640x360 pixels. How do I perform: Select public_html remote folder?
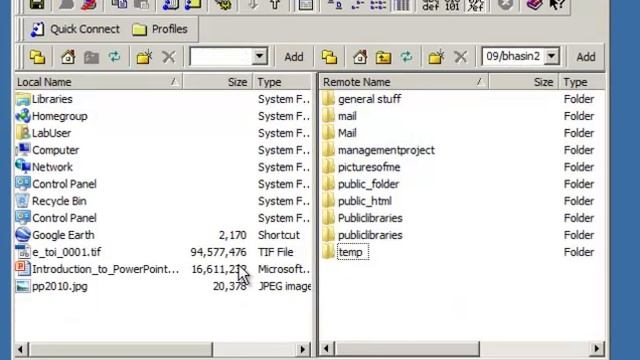coord(364,201)
